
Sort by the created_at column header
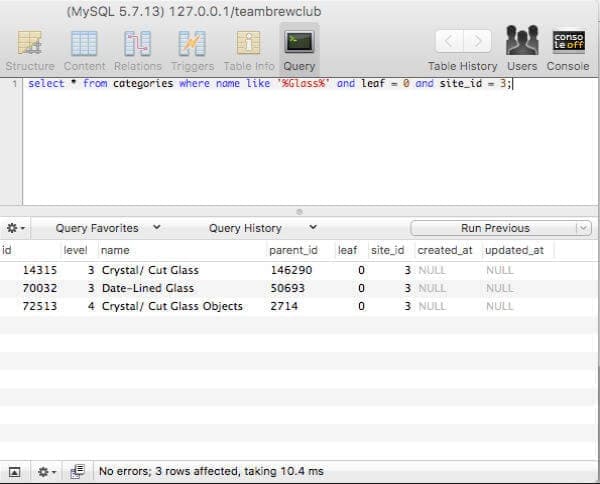pos(448,250)
